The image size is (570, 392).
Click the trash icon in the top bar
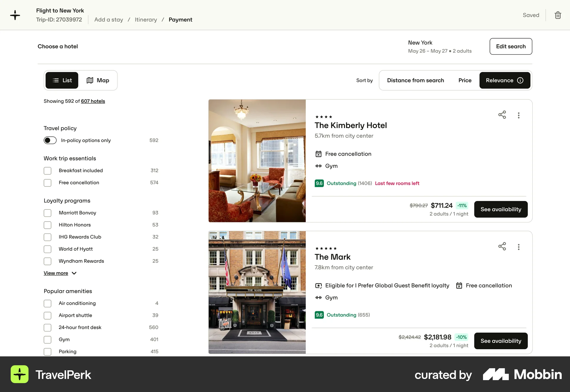point(558,15)
